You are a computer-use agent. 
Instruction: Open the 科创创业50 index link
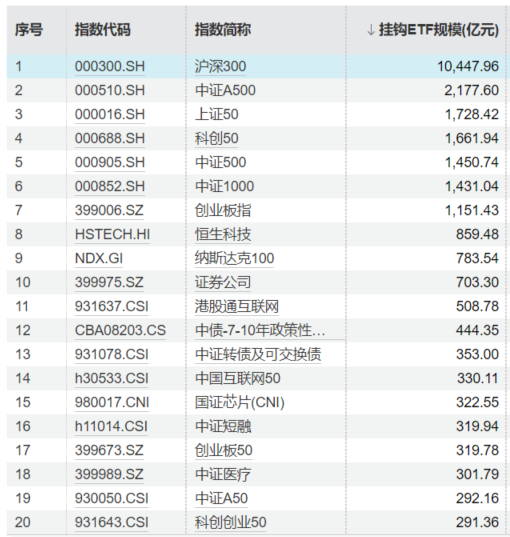tap(231, 522)
